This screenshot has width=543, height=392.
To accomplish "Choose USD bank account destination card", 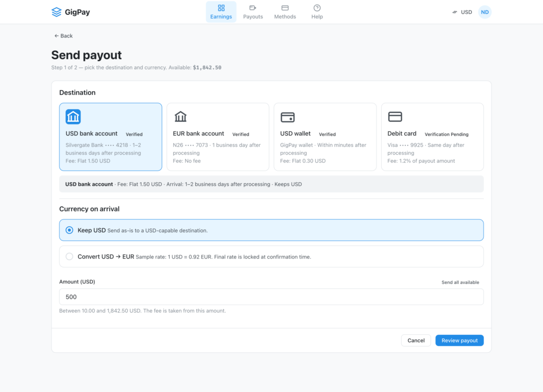I will [x=110, y=137].
